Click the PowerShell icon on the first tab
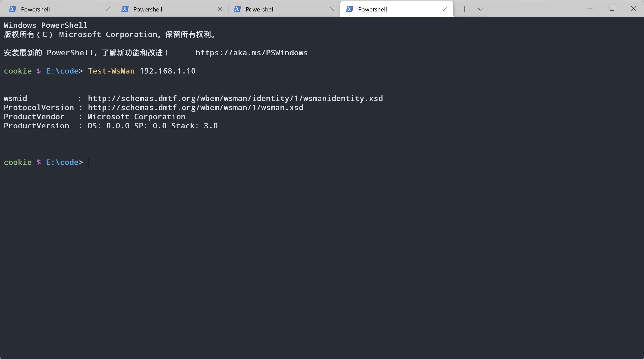 12,9
